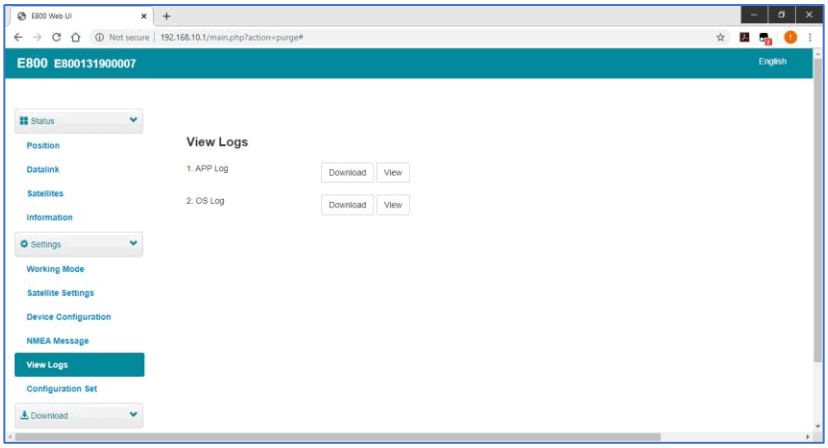Click the browser forward arrow
The height and width of the screenshot is (448, 828).
pos(37,37)
